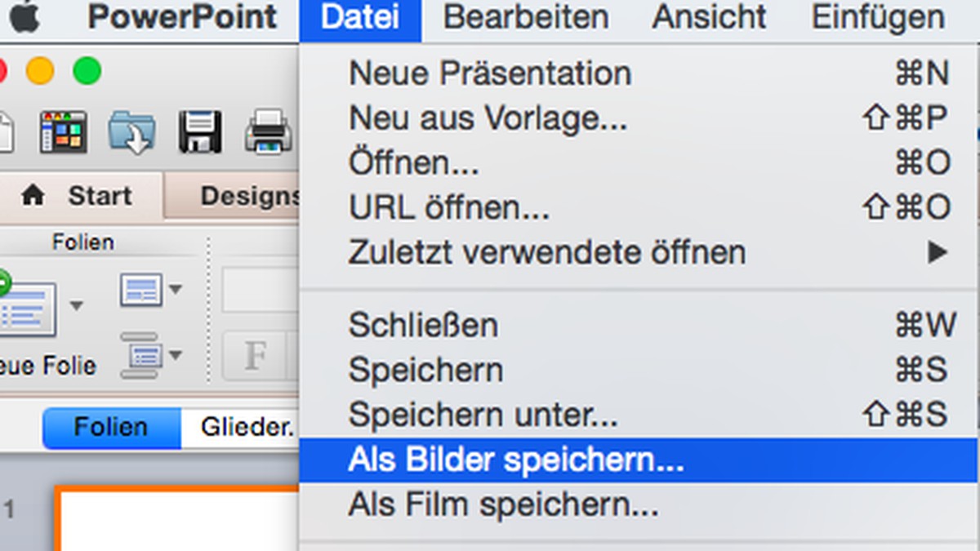Click the Apple menu logo

coord(23,15)
